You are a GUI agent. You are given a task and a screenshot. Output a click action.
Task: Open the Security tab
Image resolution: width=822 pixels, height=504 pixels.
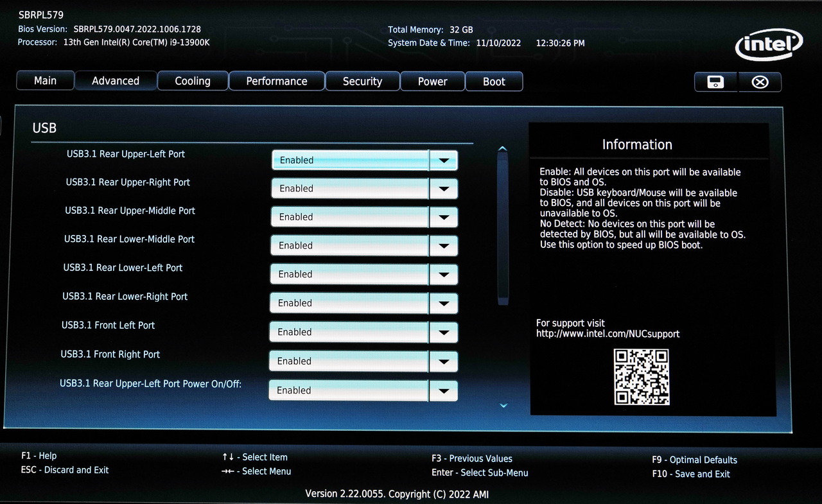362,82
